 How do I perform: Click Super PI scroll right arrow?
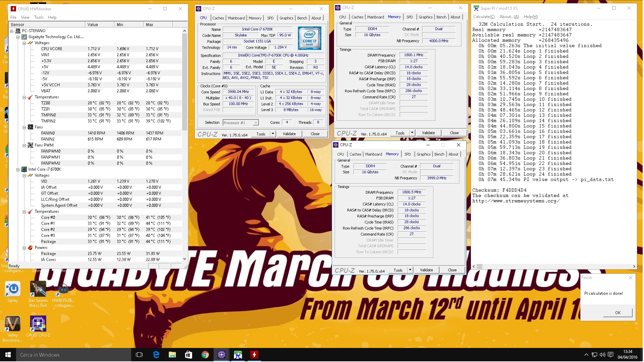634,266
